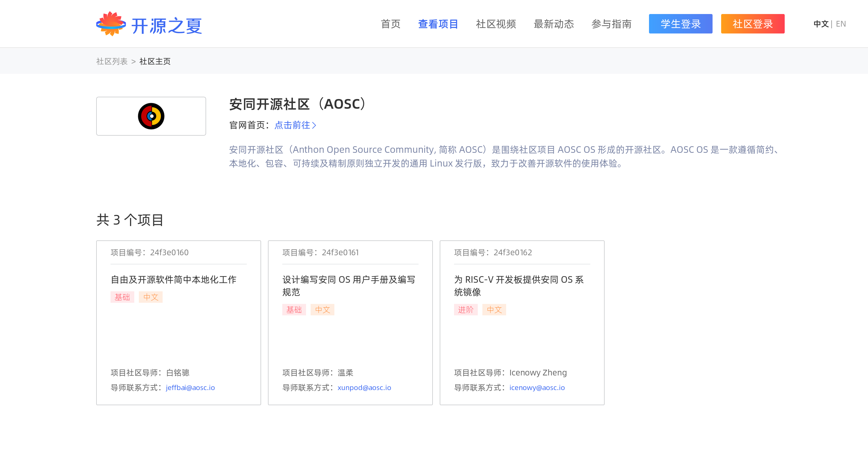Screen dimensions: 868x453
Task: Navigate back via 社区列表 breadcrumb
Action: (113, 61)
